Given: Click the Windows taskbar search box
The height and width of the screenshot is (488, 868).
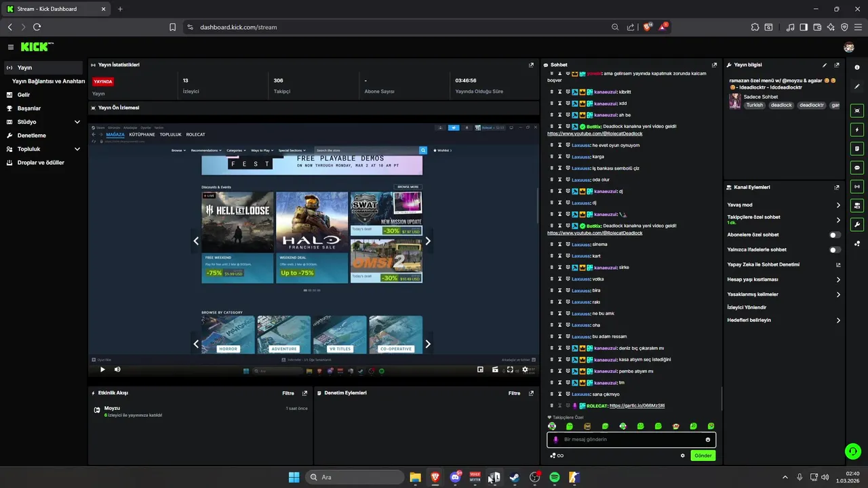Looking at the screenshot, I should [x=354, y=477].
